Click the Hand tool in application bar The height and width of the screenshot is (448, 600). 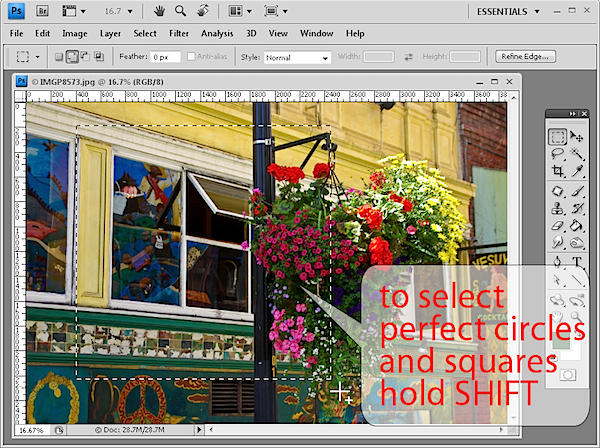coord(159,11)
